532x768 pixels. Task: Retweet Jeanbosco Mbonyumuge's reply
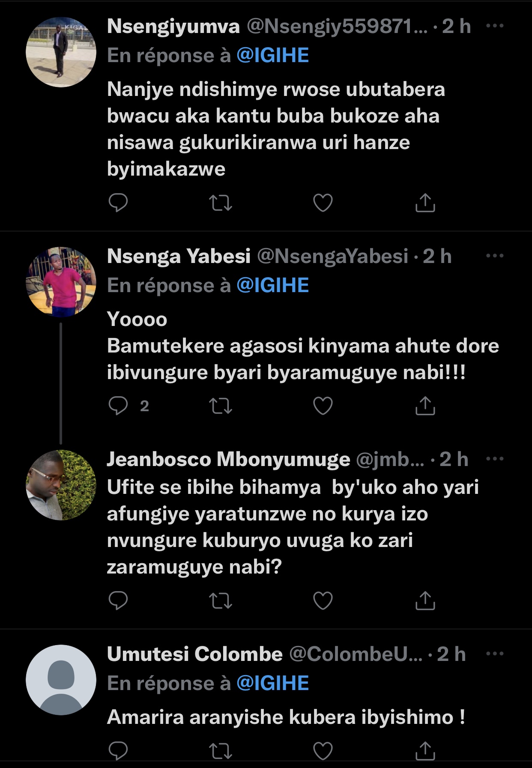[221, 601]
